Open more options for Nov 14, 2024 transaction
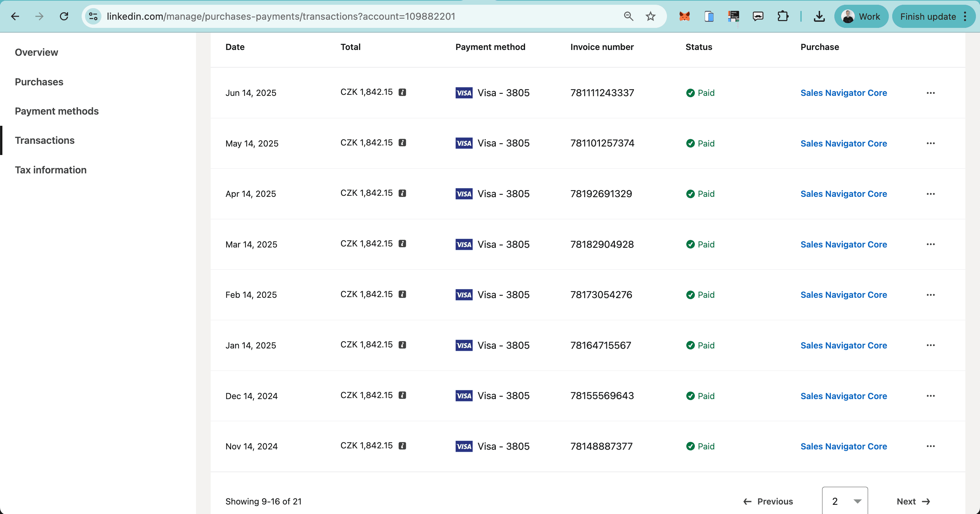Image resolution: width=980 pixels, height=514 pixels. coord(930,446)
